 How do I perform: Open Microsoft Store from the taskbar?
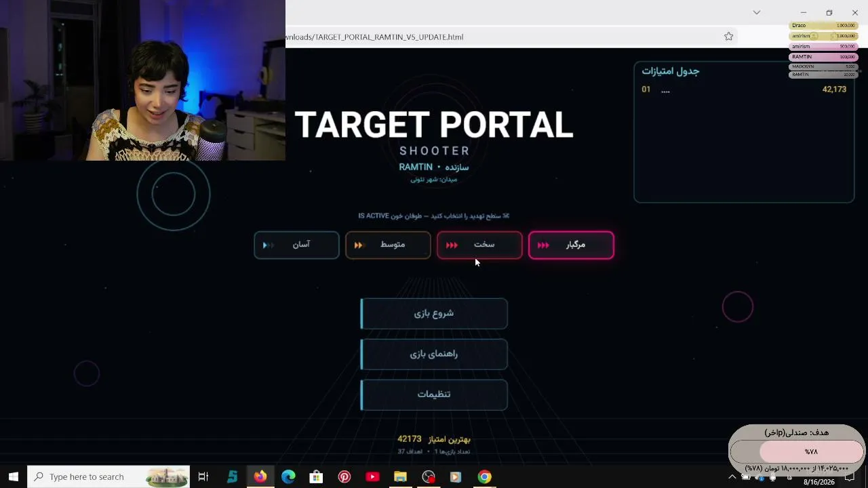(x=316, y=476)
